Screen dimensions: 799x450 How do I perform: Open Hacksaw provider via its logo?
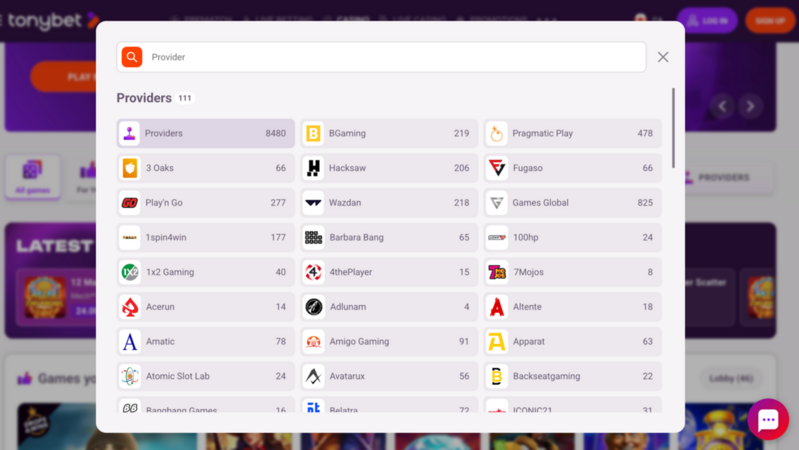pyautogui.click(x=313, y=168)
